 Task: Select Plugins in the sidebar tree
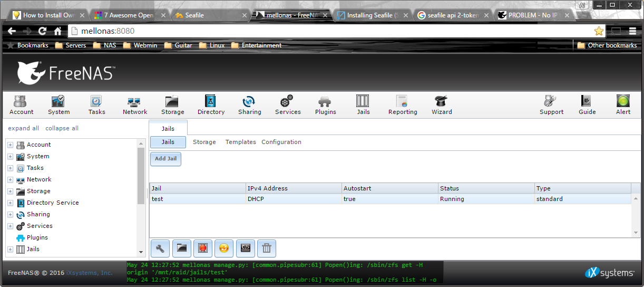(x=37, y=237)
